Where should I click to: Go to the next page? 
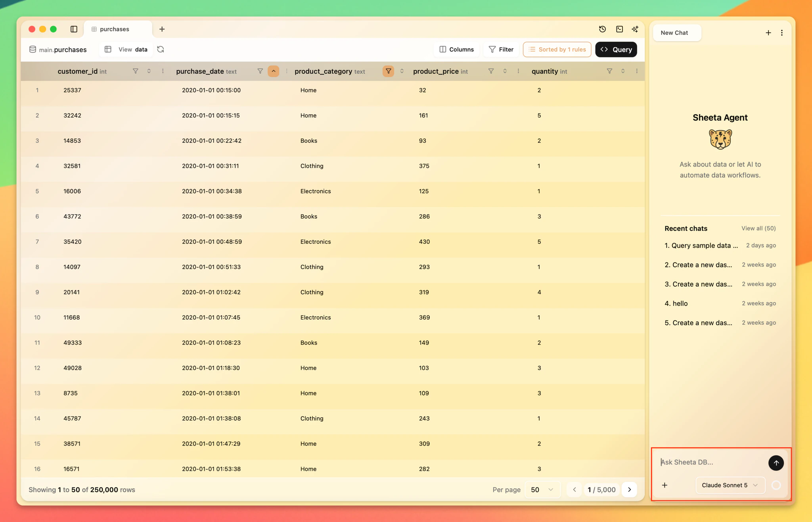[630, 489]
